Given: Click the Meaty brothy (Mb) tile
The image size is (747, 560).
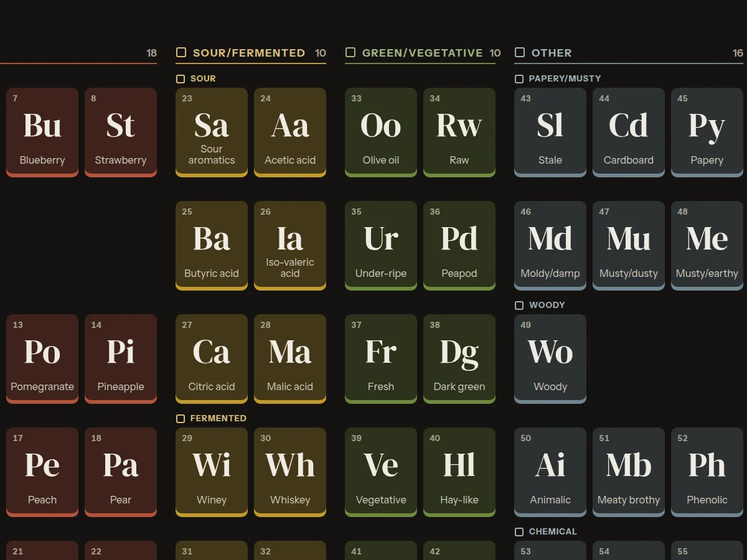Looking at the screenshot, I should click(629, 472).
